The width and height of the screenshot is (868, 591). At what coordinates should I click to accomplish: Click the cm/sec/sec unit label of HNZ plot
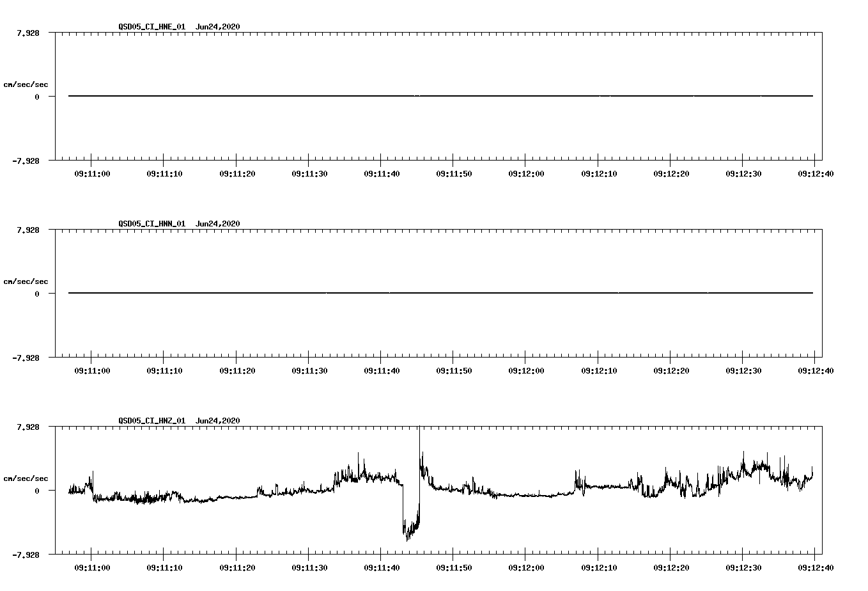[26, 478]
